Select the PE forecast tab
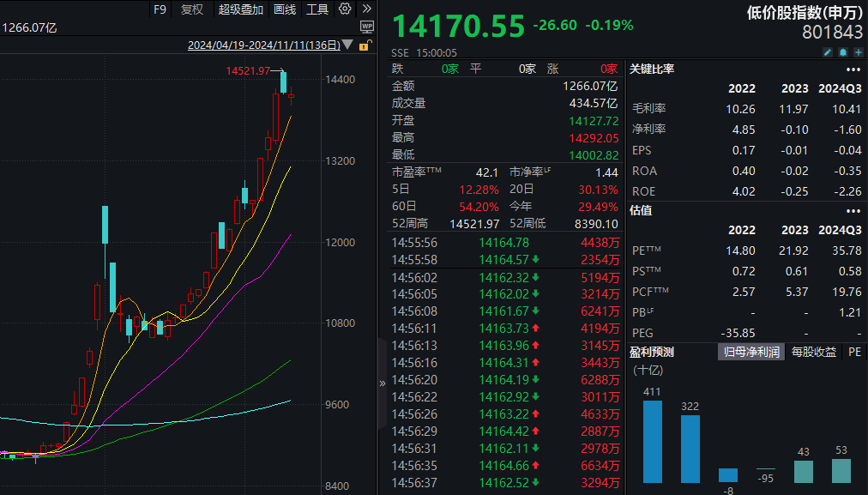 pos(854,352)
